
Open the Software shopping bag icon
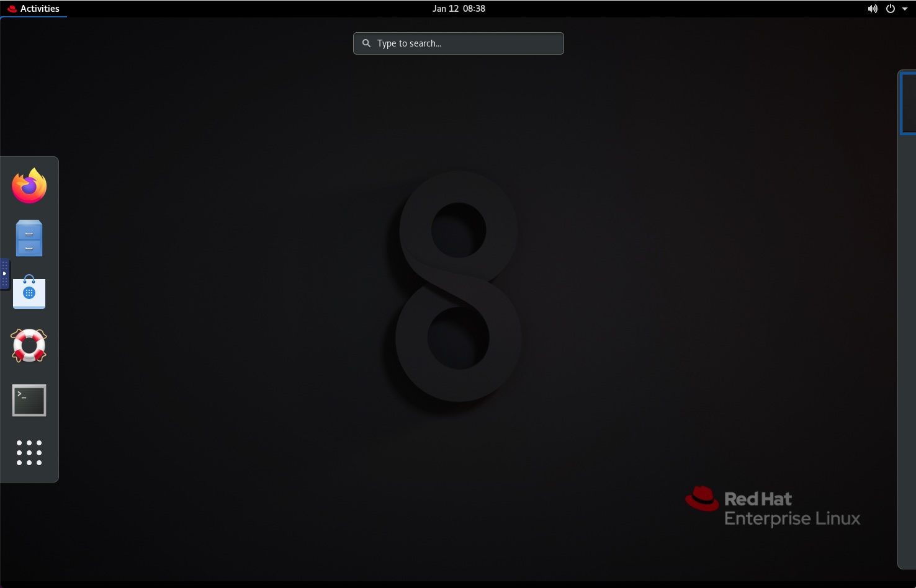coord(29,292)
